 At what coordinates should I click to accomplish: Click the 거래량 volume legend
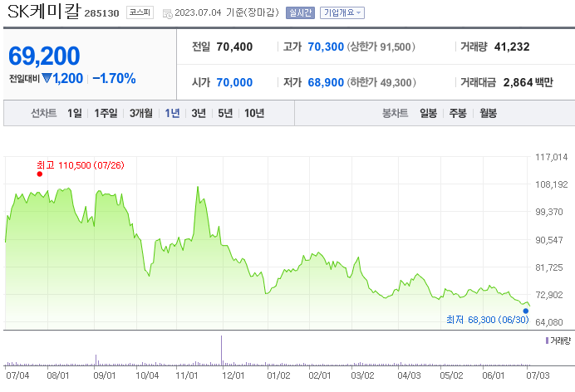click(x=558, y=341)
